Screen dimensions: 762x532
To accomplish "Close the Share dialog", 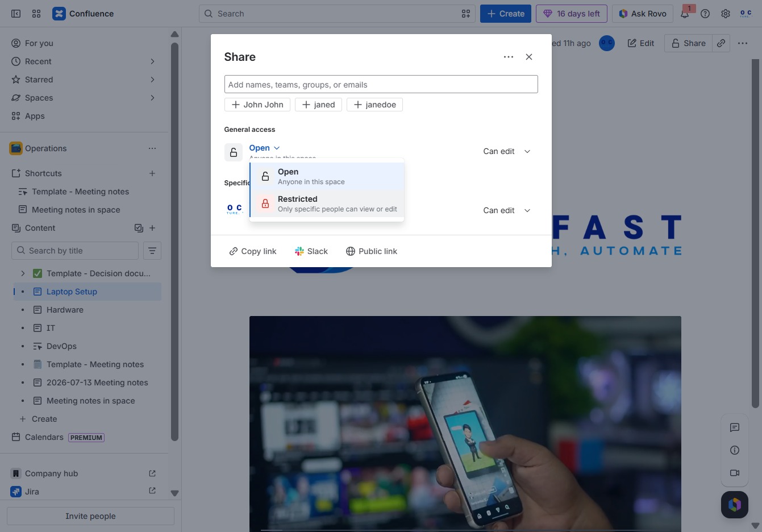I will 529,57.
